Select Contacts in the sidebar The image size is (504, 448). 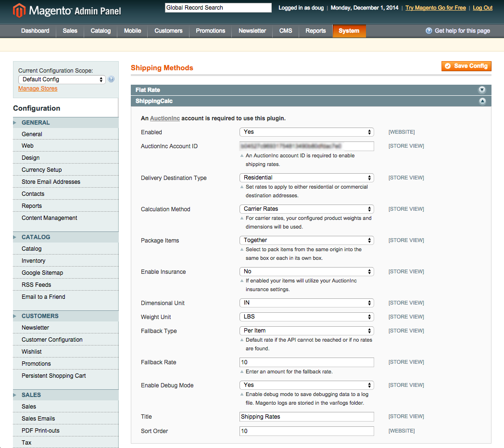(65, 194)
